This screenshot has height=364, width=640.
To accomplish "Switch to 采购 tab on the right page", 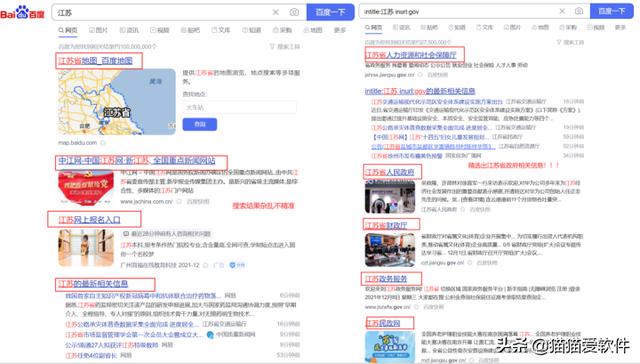I will 568,27.
